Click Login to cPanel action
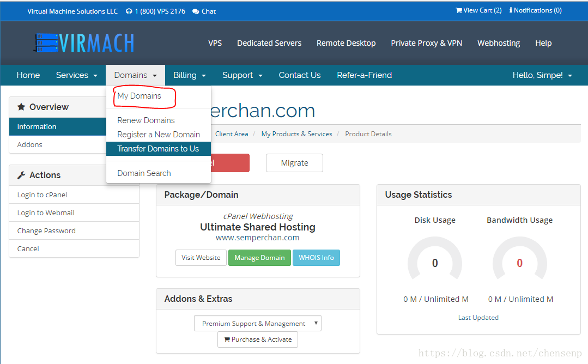The height and width of the screenshot is (364, 588). click(74, 195)
